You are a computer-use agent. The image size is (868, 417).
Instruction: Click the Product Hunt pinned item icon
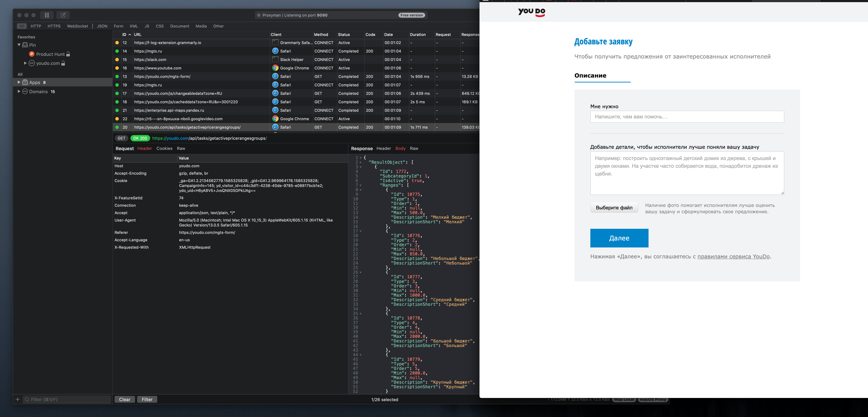coord(32,54)
